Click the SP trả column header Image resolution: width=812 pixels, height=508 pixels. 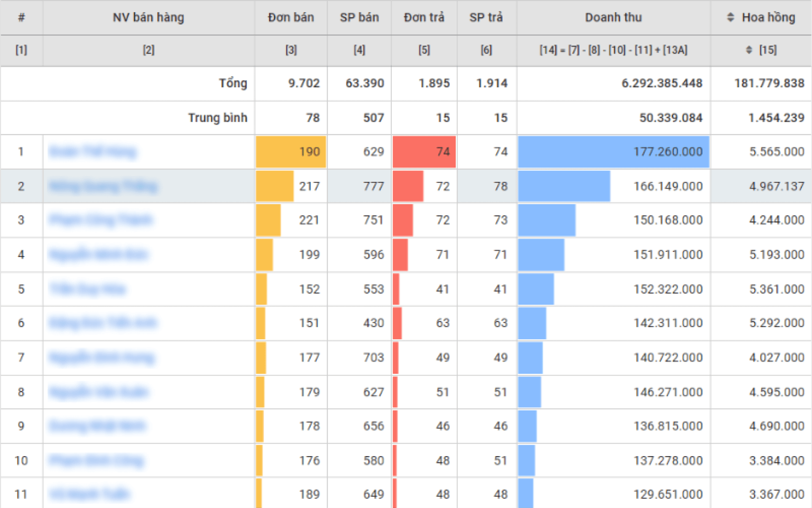click(x=486, y=17)
